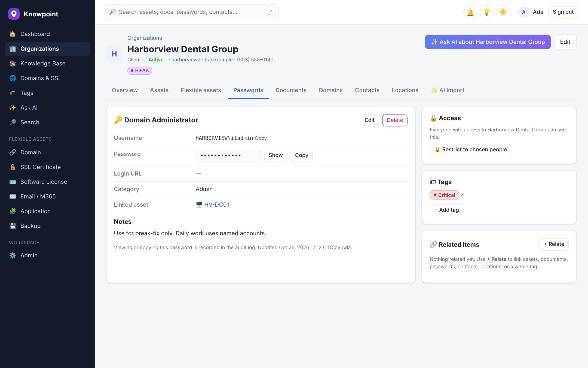Show the masked password

tap(275, 155)
